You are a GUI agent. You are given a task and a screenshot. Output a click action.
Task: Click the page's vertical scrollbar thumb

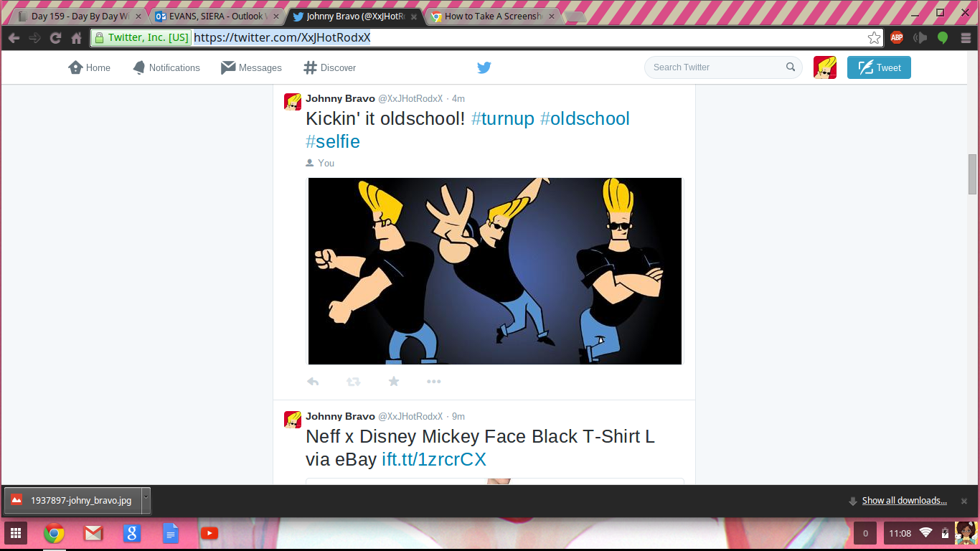click(x=973, y=174)
